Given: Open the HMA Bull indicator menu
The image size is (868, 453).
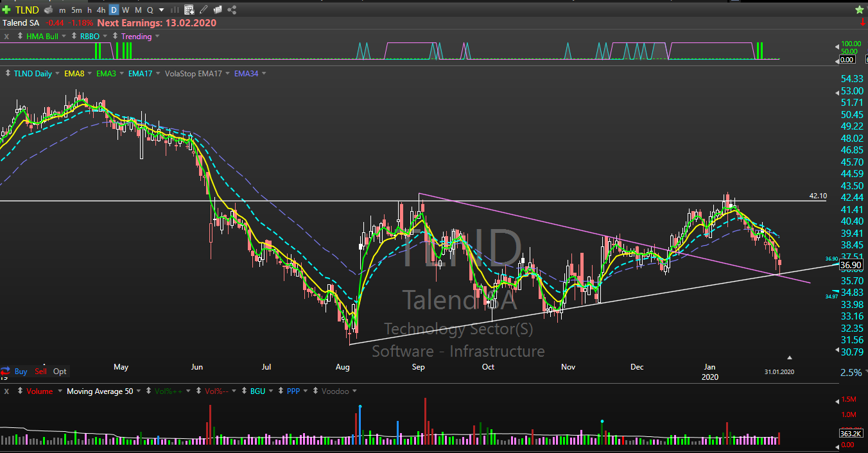Looking at the screenshot, I should [62, 37].
